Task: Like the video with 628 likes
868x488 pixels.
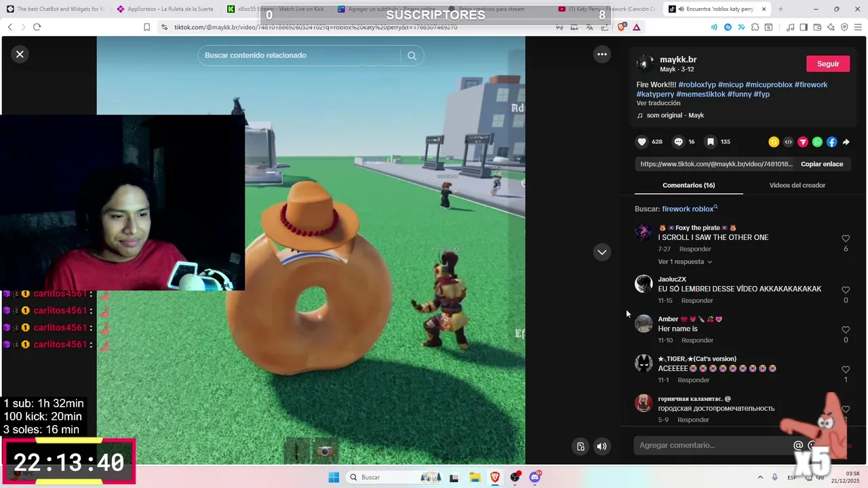Action: click(x=642, y=142)
